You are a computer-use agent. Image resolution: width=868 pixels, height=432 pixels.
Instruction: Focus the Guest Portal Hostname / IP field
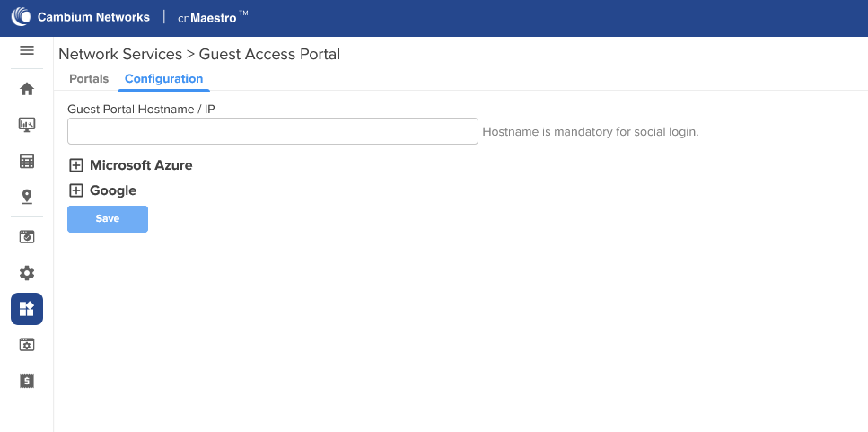tap(272, 131)
